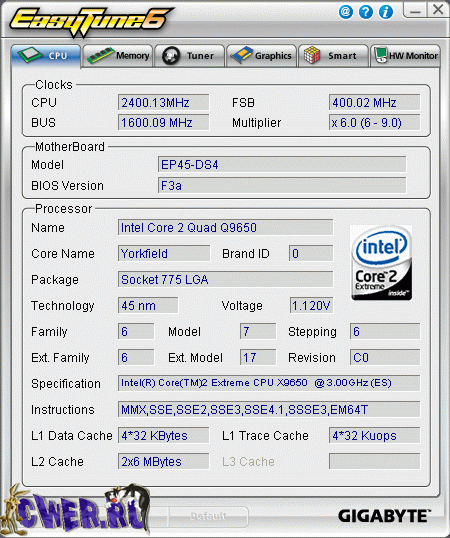Click the Multiplier value x 6.0 (6 - 9.0)
450x538 pixels.
374,122
